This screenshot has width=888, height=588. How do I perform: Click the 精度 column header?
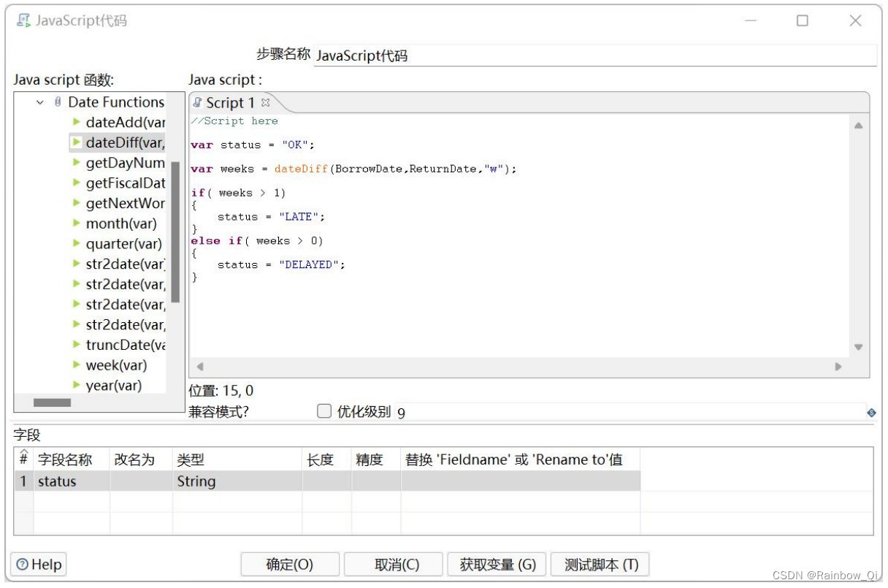pyautogui.click(x=375, y=459)
